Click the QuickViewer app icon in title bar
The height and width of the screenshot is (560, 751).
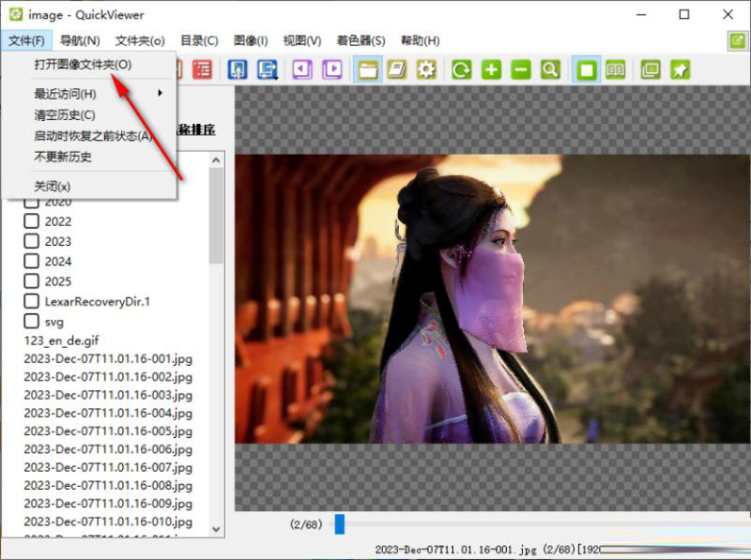coord(16,14)
